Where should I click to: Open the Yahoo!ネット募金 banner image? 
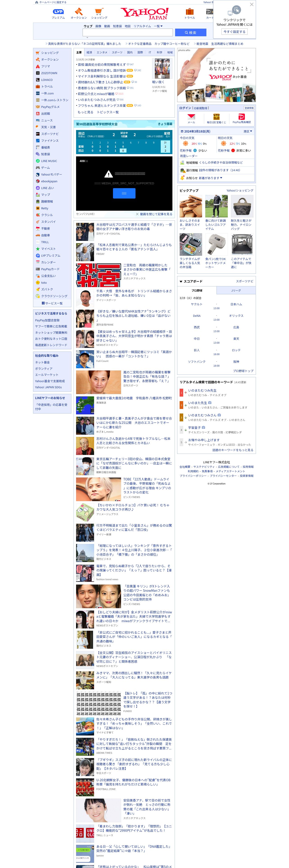tap(216, 75)
